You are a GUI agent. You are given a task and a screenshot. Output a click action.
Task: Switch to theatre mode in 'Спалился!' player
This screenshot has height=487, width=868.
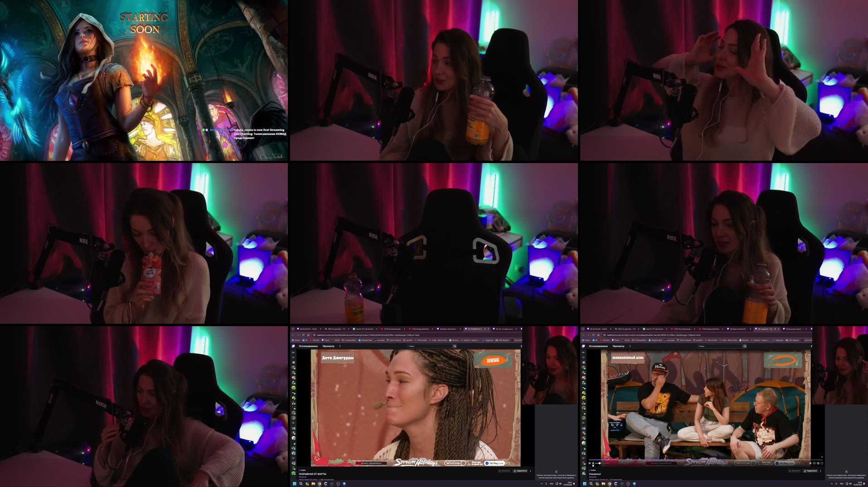click(818, 463)
